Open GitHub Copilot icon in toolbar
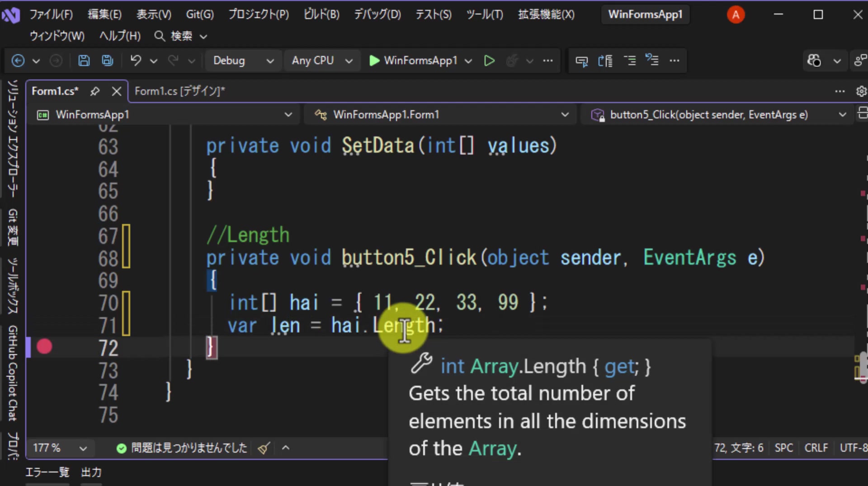Screen dimensions: 868x486 (x=814, y=61)
